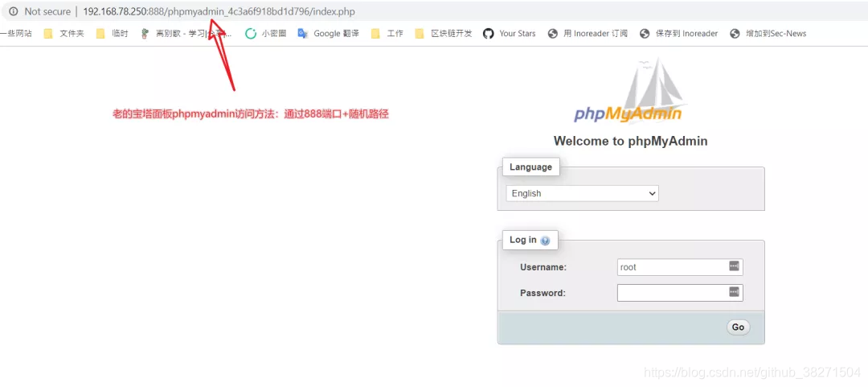Open the 临时 bookmark folder

pos(113,33)
